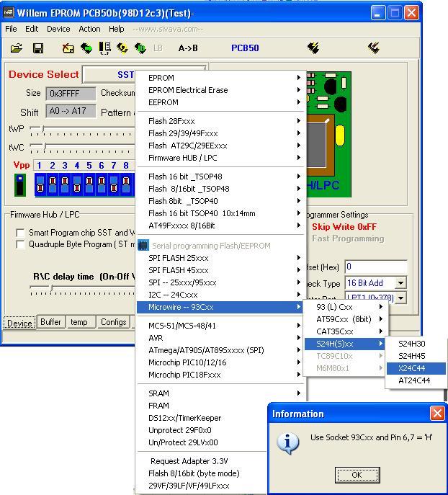Click the read chip toolbar icon

pos(86,48)
